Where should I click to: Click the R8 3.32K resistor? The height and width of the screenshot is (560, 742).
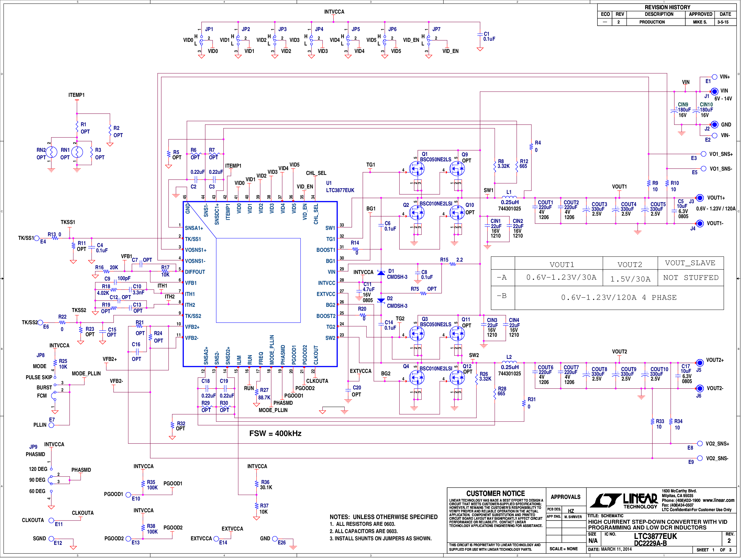(495, 167)
